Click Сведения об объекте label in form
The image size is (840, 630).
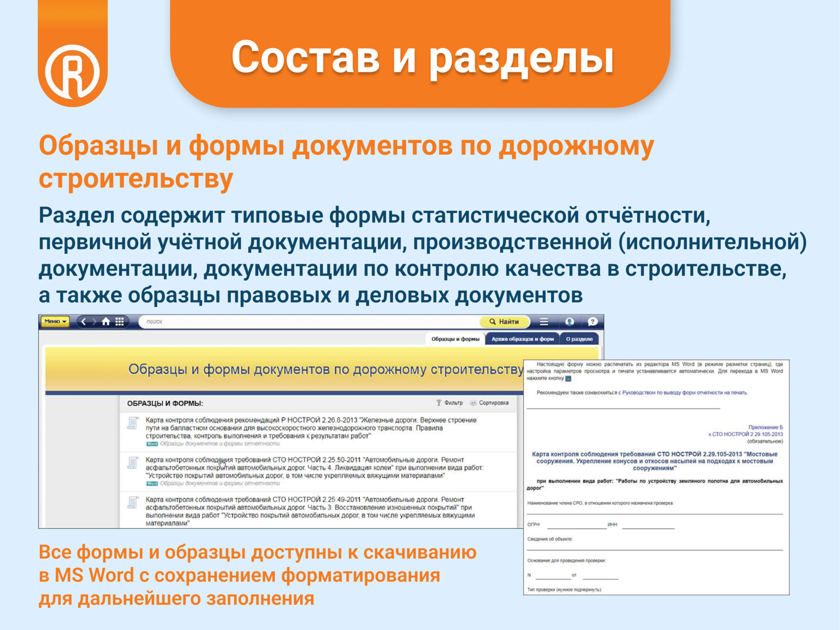pyautogui.click(x=549, y=539)
